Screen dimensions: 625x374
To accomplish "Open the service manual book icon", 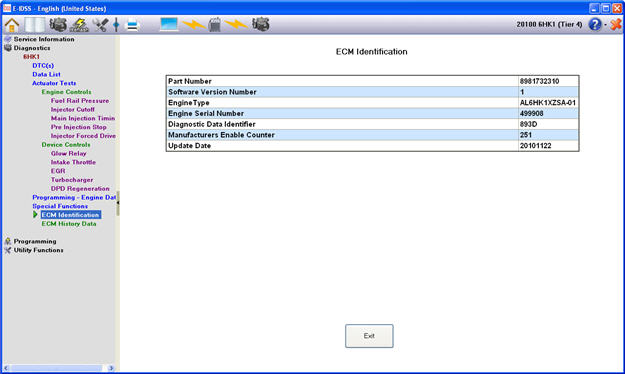I will coord(35,25).
